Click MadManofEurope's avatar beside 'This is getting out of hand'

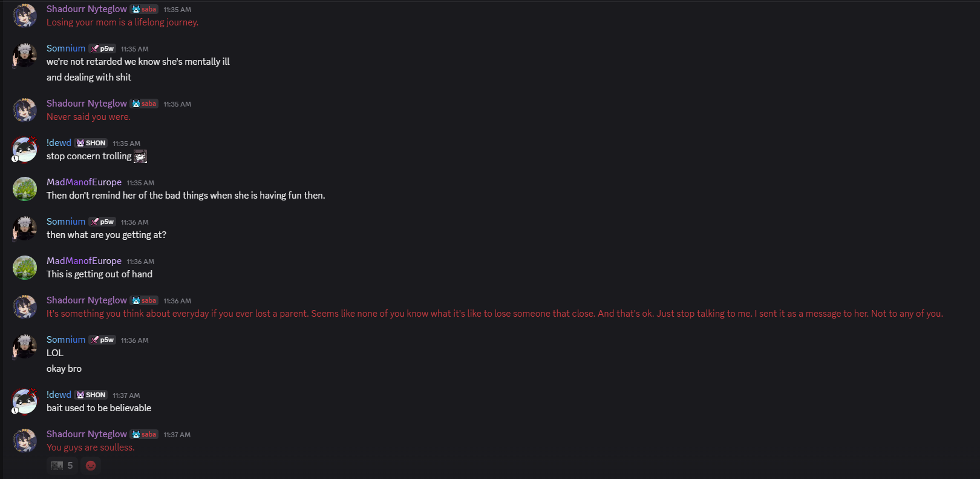coord(25,267)
